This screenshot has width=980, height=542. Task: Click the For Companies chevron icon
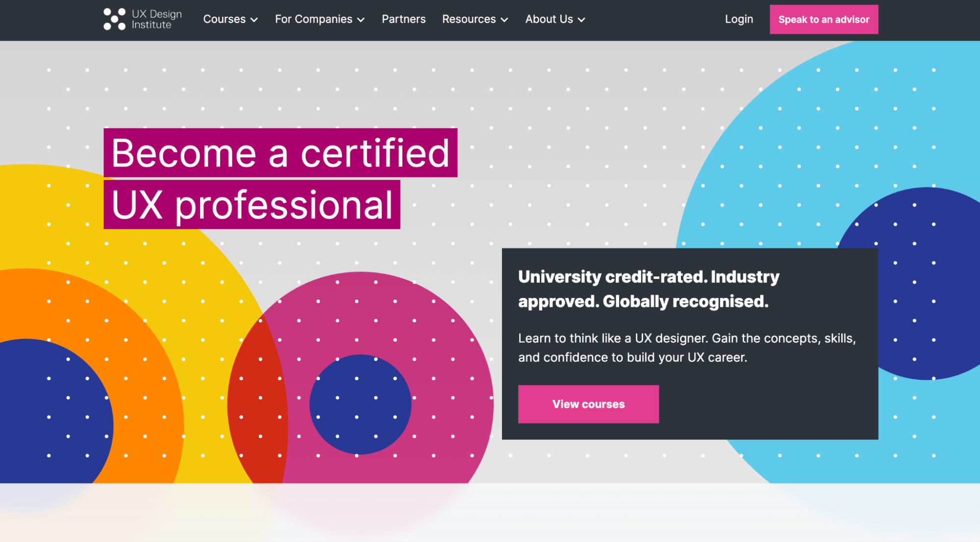point(361,20)
